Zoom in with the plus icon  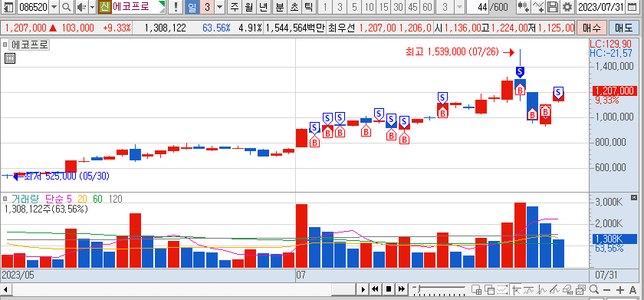620,289
